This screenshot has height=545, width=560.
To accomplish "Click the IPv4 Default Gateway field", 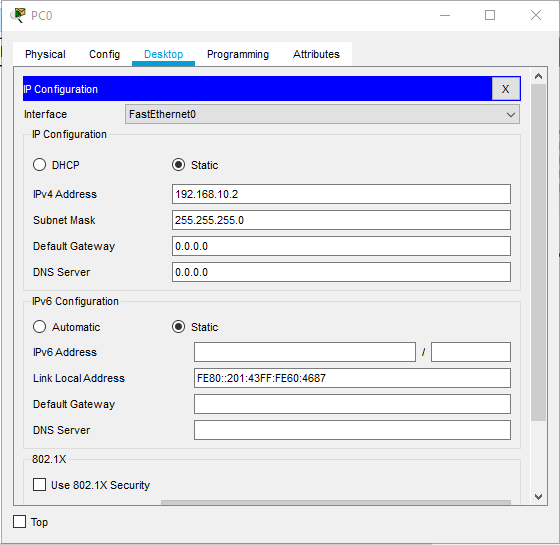I will pos(341,246).
